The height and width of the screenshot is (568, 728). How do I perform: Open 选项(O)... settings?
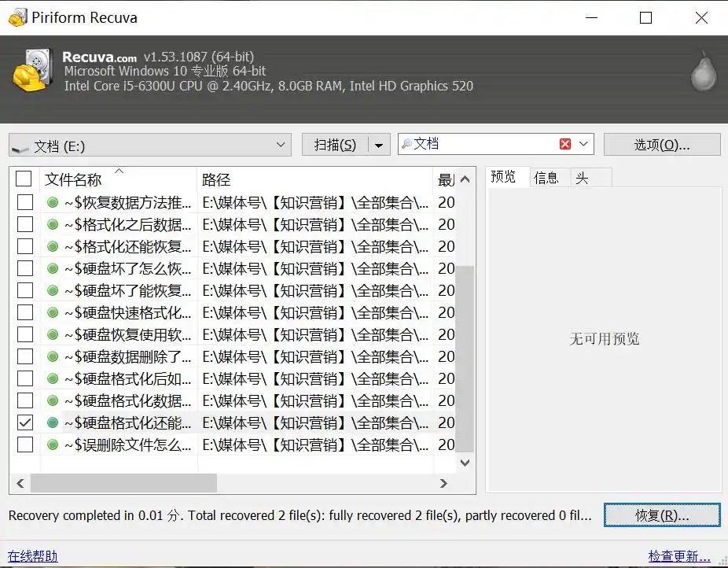(662, 145)
